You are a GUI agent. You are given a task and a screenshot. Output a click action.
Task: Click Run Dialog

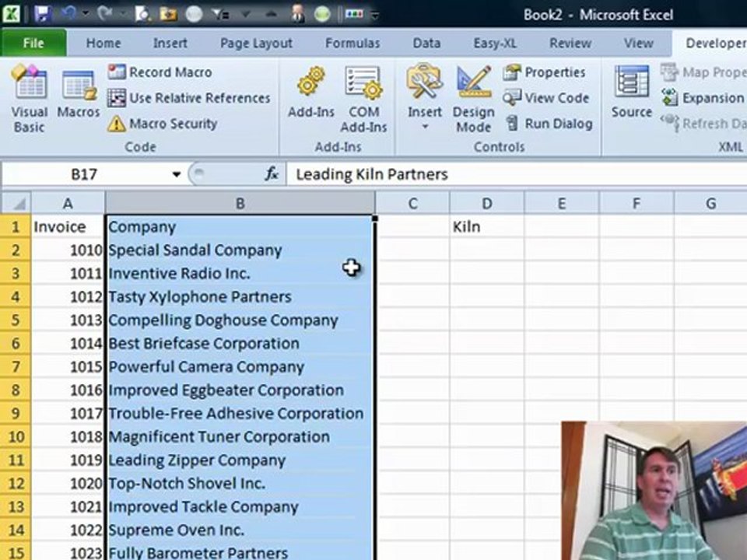(x=549, y=124)
